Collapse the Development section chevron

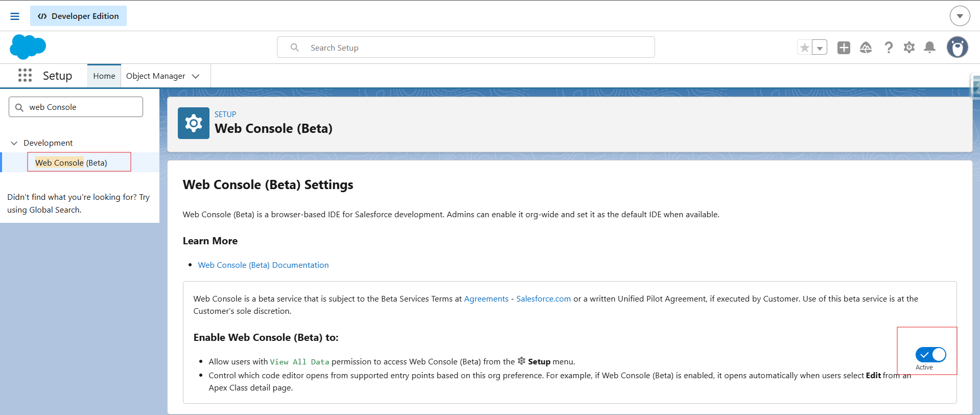(x=14, y=143)
